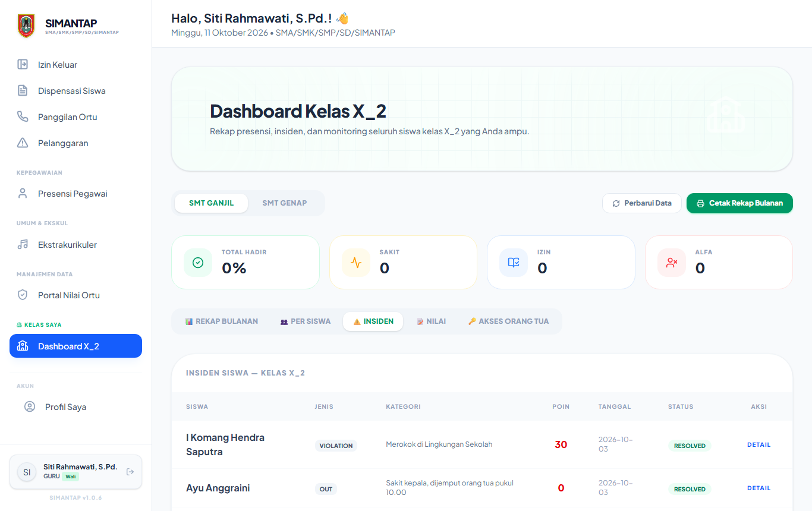Click the Total Hadir checkmark icon

click(198, 263)
